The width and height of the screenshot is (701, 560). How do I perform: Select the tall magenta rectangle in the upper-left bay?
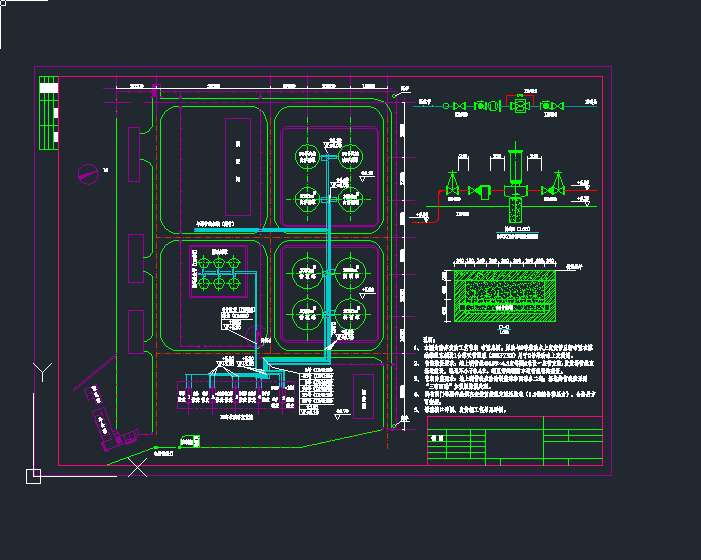237,163
